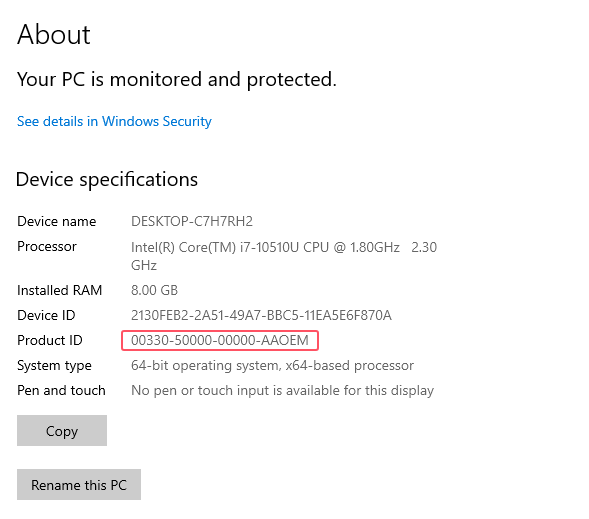The height and width of the screenshot is (519, 589).
Task: Click the Copy button
Action: pyautogui.click(x=62, y=430)
